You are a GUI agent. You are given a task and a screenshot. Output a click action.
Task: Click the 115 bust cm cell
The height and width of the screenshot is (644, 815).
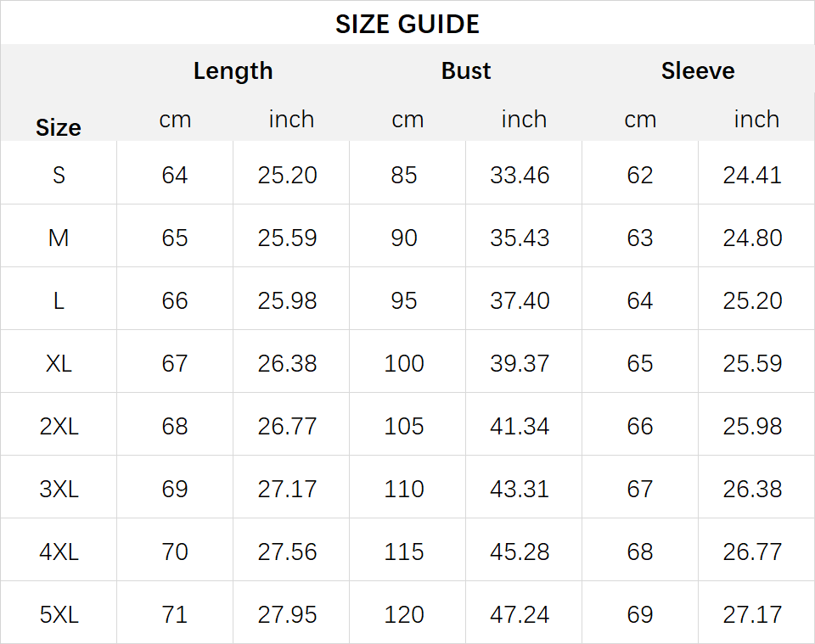(x=404, y=552)
